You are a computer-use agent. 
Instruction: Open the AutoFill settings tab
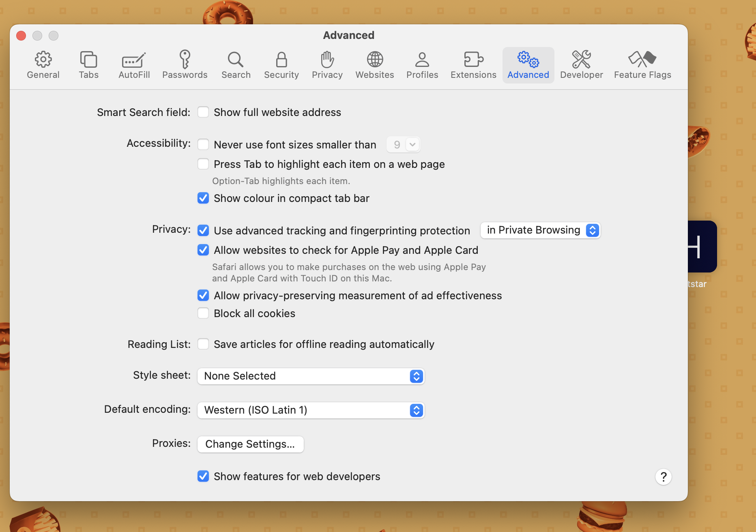click(x=134, y=65)
